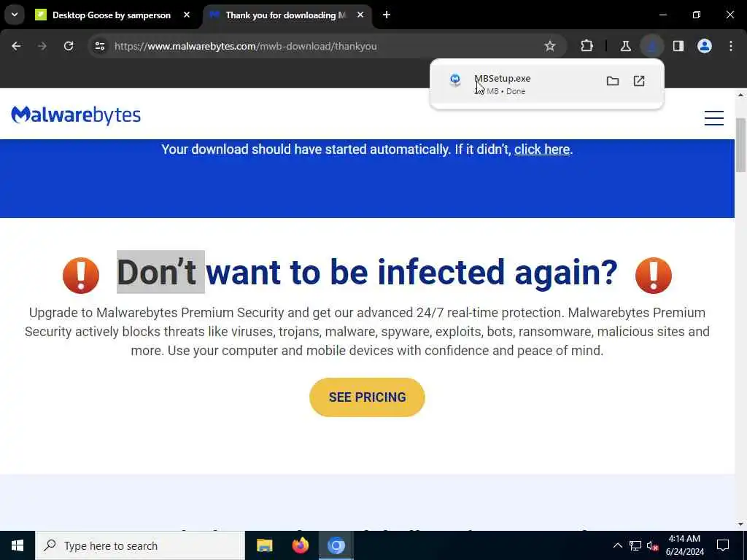Open the Malwarebytes hamburger menu
747x560 pixels.
[714, 117]
